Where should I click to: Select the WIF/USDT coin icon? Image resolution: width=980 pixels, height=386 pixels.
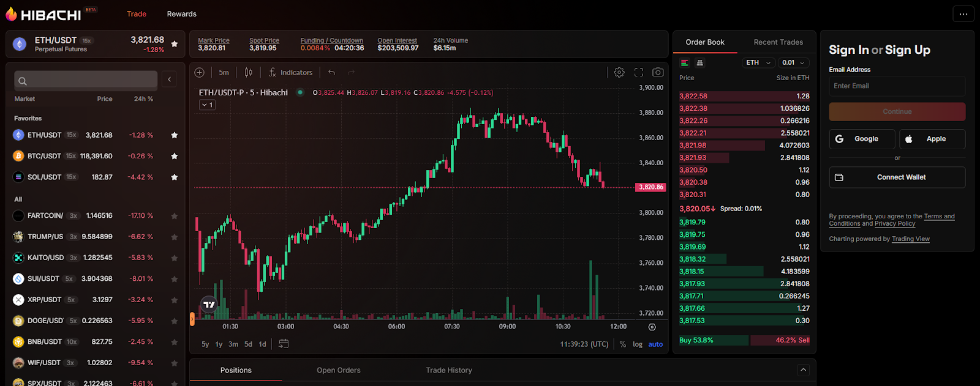pyautogui.click(x=18, y=363)
